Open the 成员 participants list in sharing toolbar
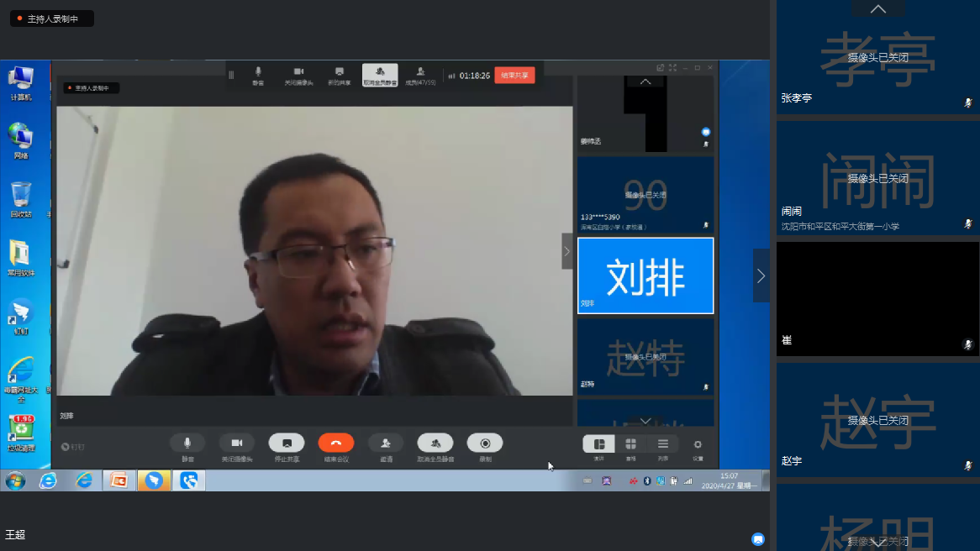The height and width of the screenshot is (551, 980). [420, 73]
